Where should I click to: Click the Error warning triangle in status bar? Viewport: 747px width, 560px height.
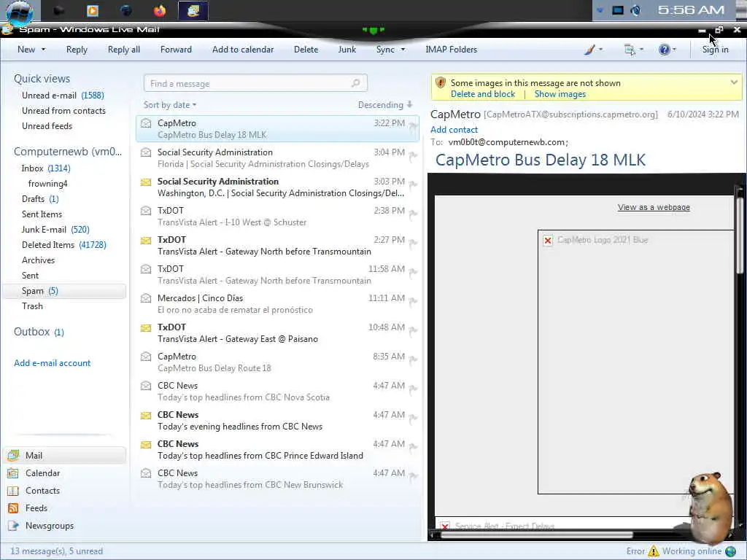654,551
